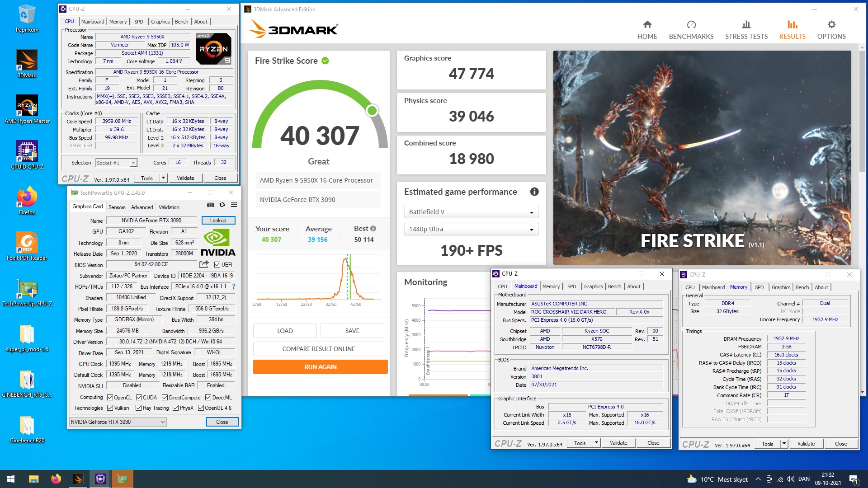
Task: Open Foxit PDF Reader desktop icon
Action: 27,246
